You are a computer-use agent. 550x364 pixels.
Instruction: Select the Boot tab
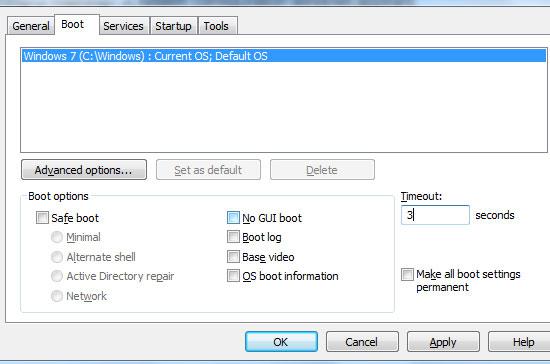tap(77, 25)
